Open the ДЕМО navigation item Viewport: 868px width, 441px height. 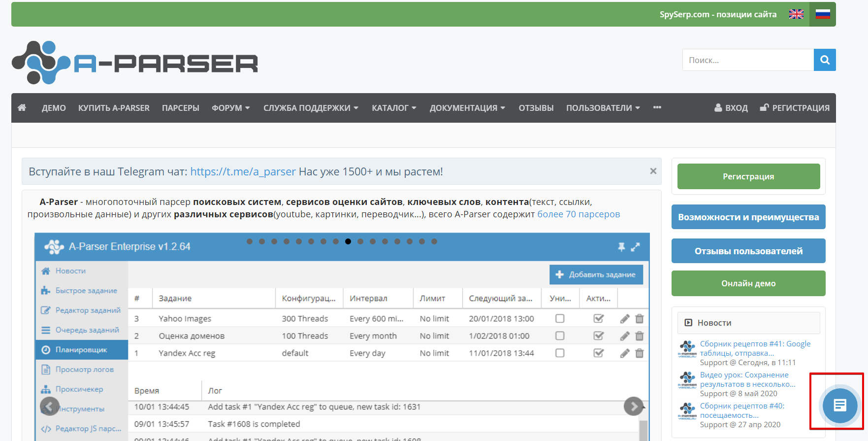(54, 108)
